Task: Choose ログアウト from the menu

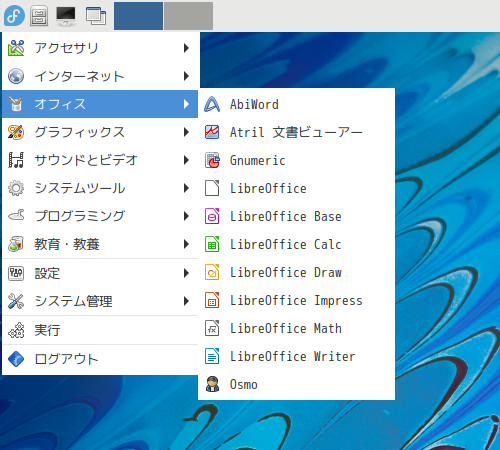Action: tap(100, 359)
